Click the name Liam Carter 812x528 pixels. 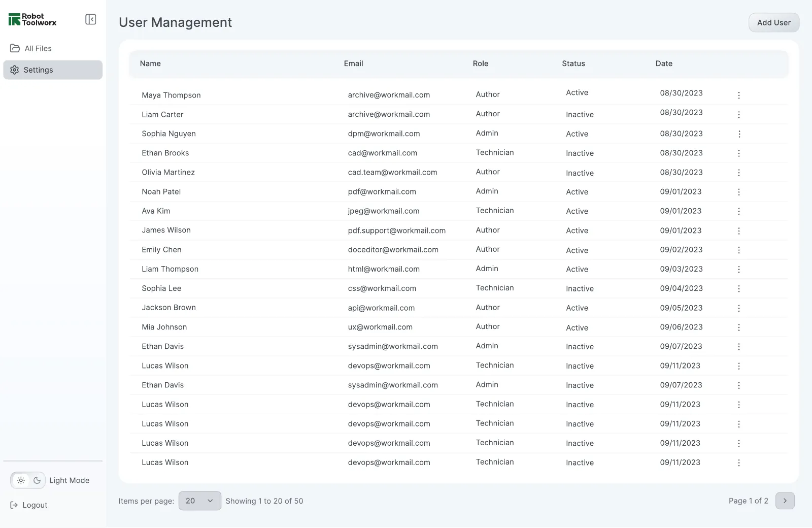(x=162, y=114)
